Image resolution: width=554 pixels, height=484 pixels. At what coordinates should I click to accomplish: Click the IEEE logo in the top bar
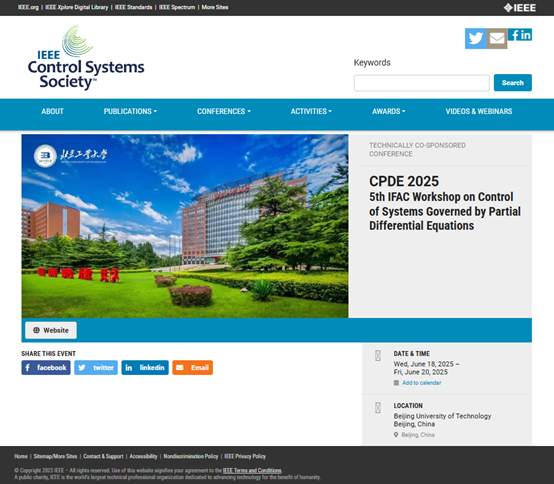[519, 8]
